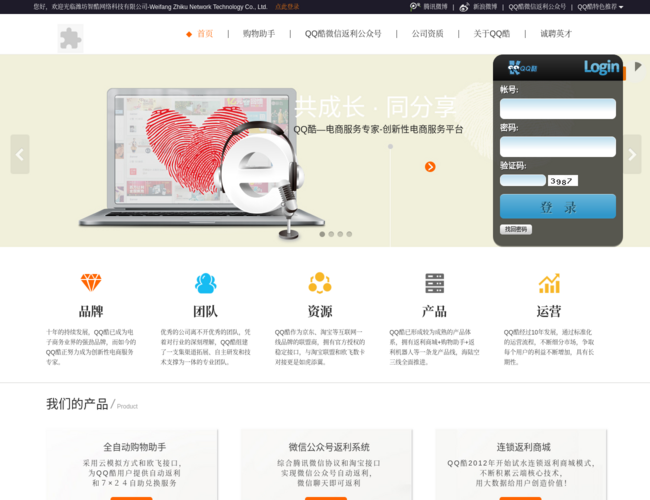Viewport: 650px width, 500px height.
Task: Click the 运营 growth chart icon
Action: click(x=549, y=283)
